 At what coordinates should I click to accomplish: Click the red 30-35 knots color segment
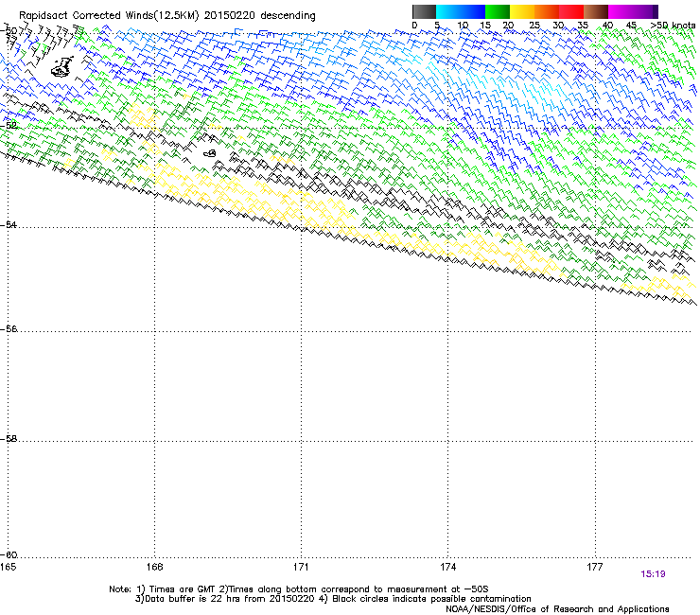pyautogui.click(x=571, y=11)
